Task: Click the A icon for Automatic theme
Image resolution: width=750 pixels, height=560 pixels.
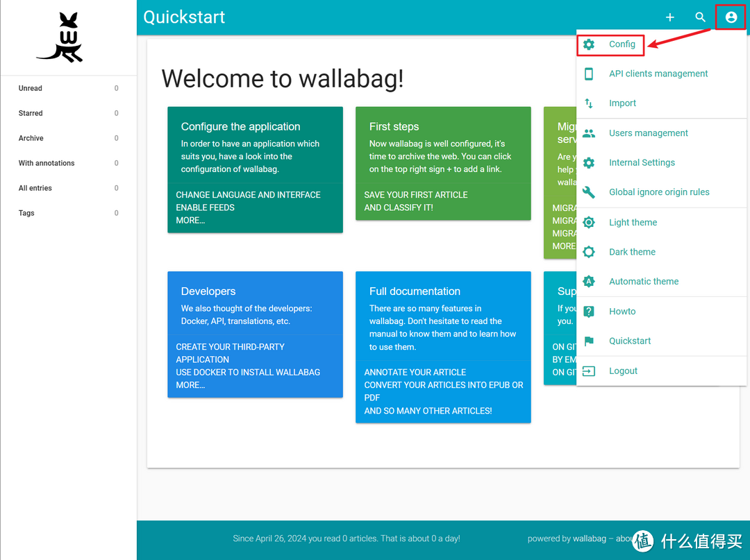Action: (x=589, y=282)
